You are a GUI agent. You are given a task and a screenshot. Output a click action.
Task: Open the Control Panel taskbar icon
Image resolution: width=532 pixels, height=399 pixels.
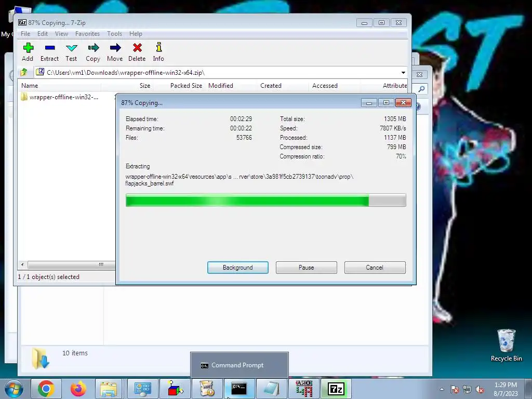(x=142, y=389)
